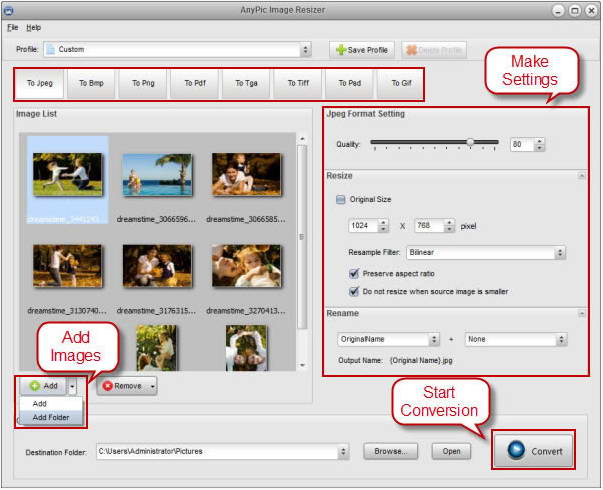Click the Browse button

(x=390, y=451)
